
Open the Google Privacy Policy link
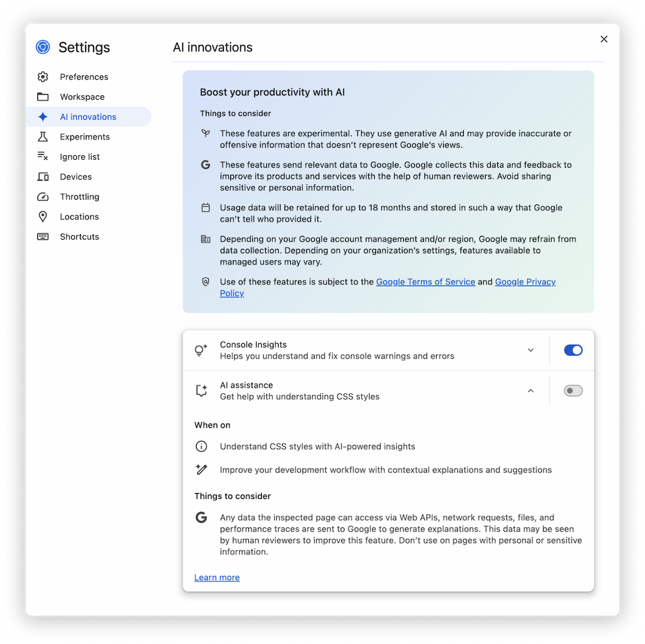tap(525, 282)
